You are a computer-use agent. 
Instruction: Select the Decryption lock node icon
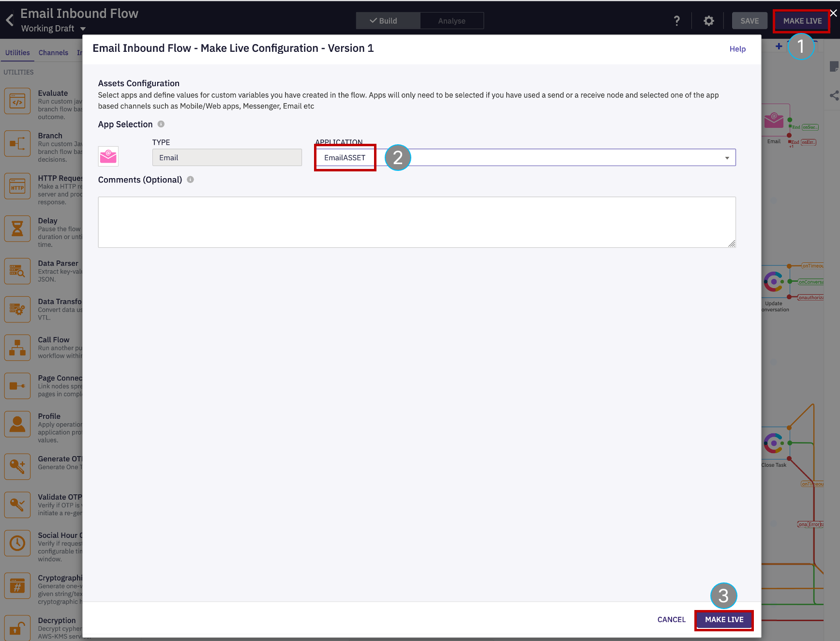17,628
